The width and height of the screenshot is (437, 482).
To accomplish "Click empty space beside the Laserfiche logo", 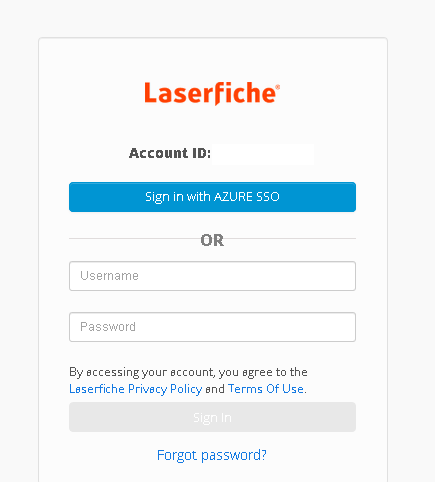I will (x=333, y=93).
